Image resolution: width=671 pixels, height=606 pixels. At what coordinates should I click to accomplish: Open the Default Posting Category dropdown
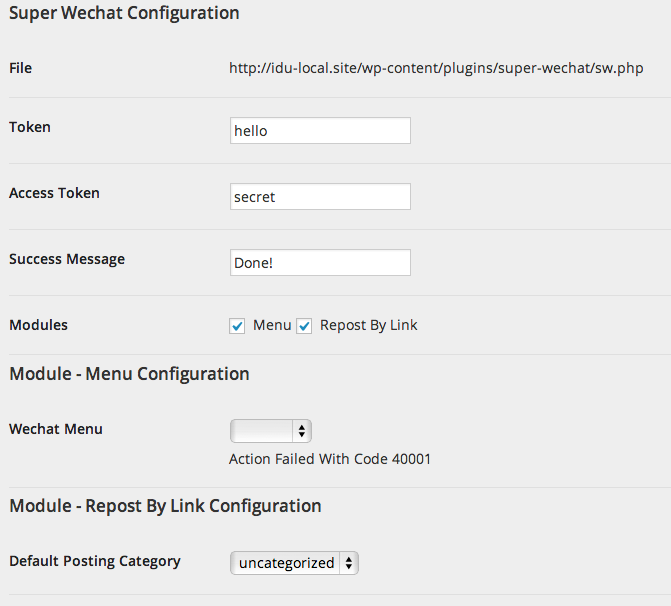[294, 563]
